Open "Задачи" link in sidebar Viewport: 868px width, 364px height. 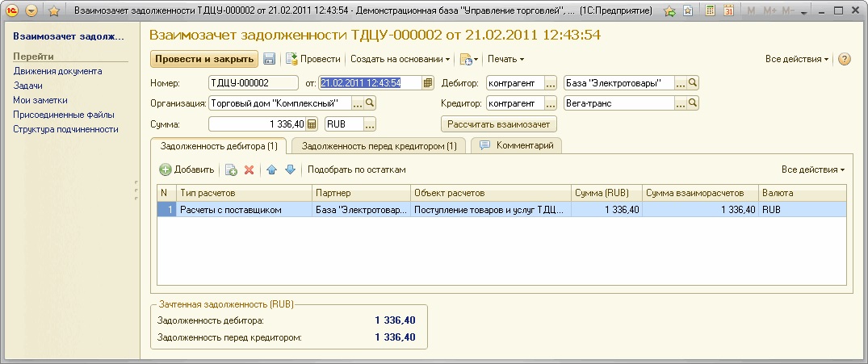pyautogui.click(x=27, y=86)
